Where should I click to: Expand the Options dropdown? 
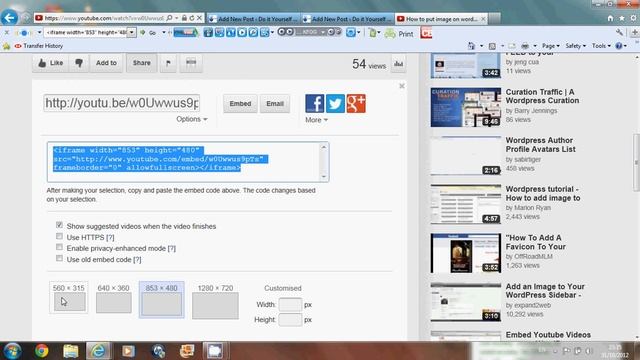click(x=191, y=119)
